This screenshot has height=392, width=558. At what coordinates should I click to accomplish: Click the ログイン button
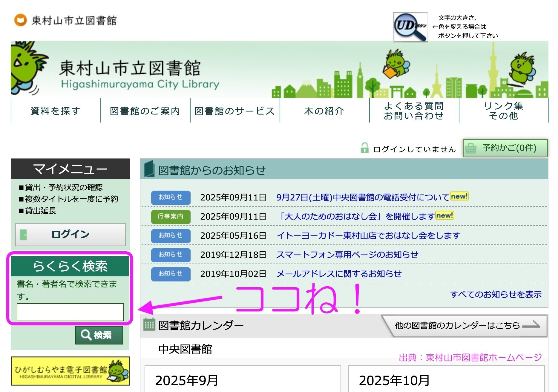click(70, 234)
